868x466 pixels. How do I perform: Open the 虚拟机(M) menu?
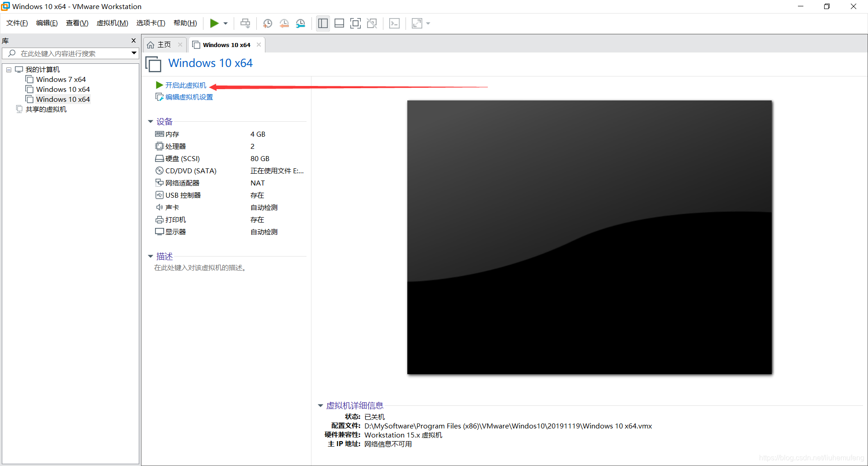pos(113,23)
